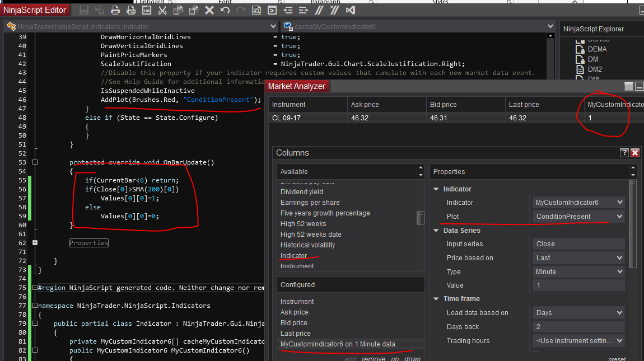Open the Price based on dropdown

[x=578, y=258]
